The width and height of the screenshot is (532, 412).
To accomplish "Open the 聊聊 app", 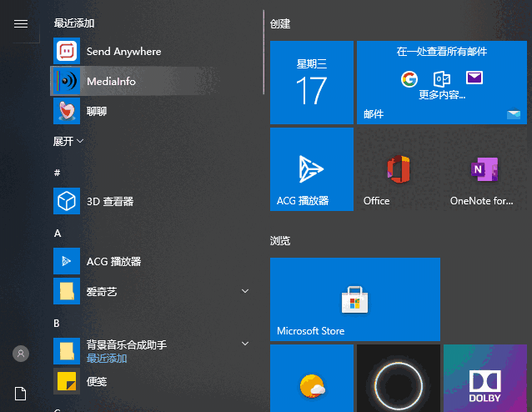I will (149, 111).
